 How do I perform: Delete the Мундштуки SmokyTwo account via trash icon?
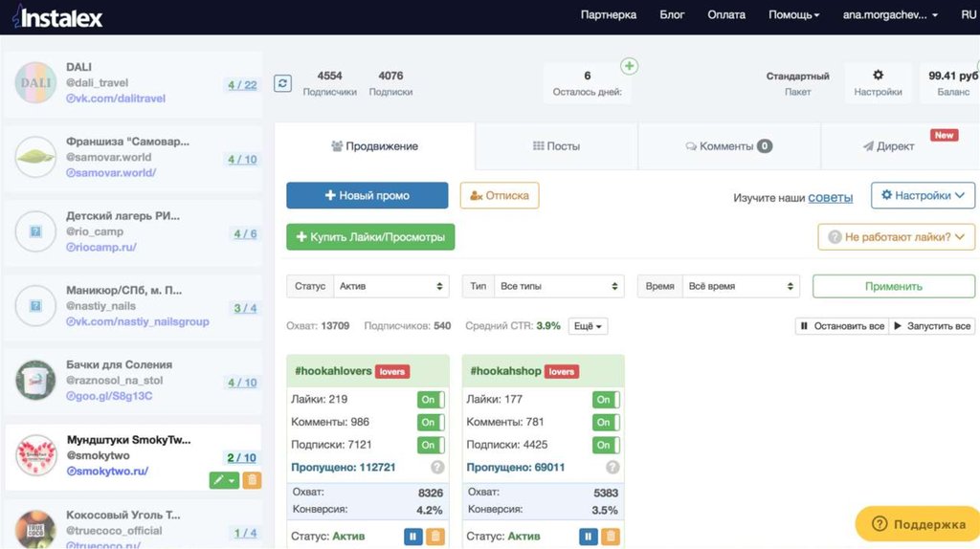click(253, 480)
